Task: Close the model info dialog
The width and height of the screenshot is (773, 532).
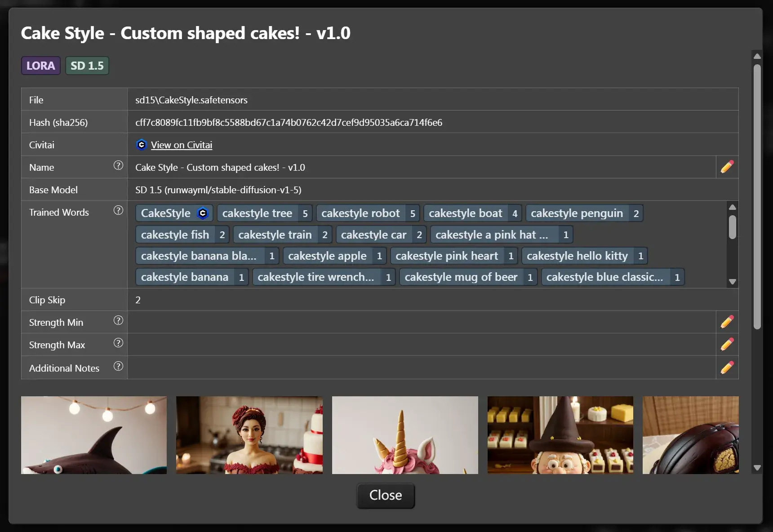Action: click(386, 495)
